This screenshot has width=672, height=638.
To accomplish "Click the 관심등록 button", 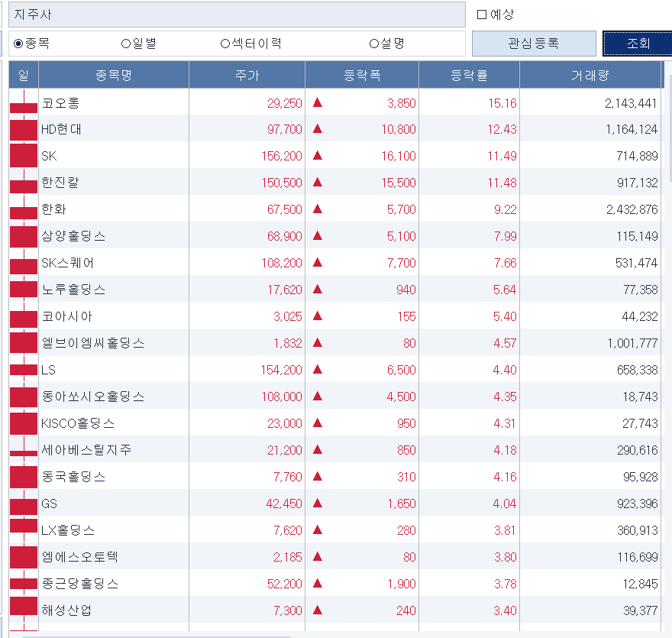I will pyautogui.click(x=534, y=44).
